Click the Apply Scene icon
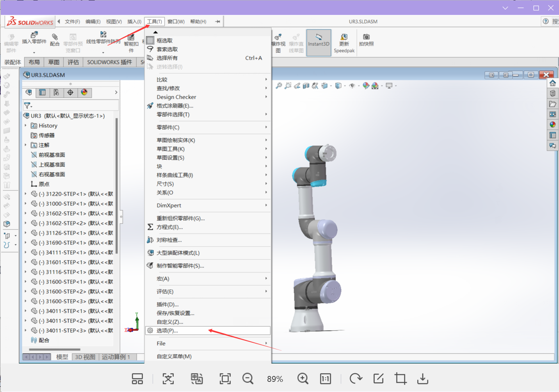The width and height of the screenshot is (559, 392). tap(375, 86)
